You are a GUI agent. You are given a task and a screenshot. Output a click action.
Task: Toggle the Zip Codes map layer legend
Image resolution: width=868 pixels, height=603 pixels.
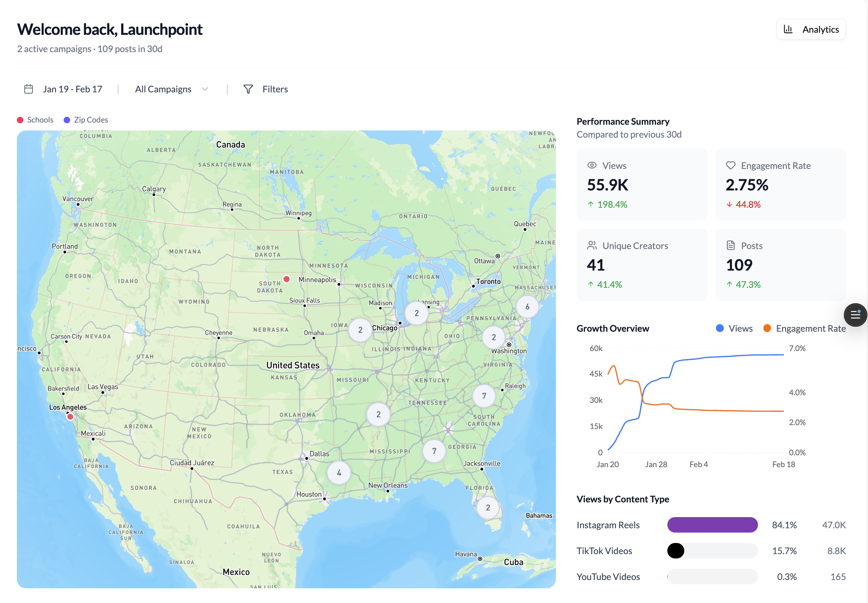(x=86, y=119)
